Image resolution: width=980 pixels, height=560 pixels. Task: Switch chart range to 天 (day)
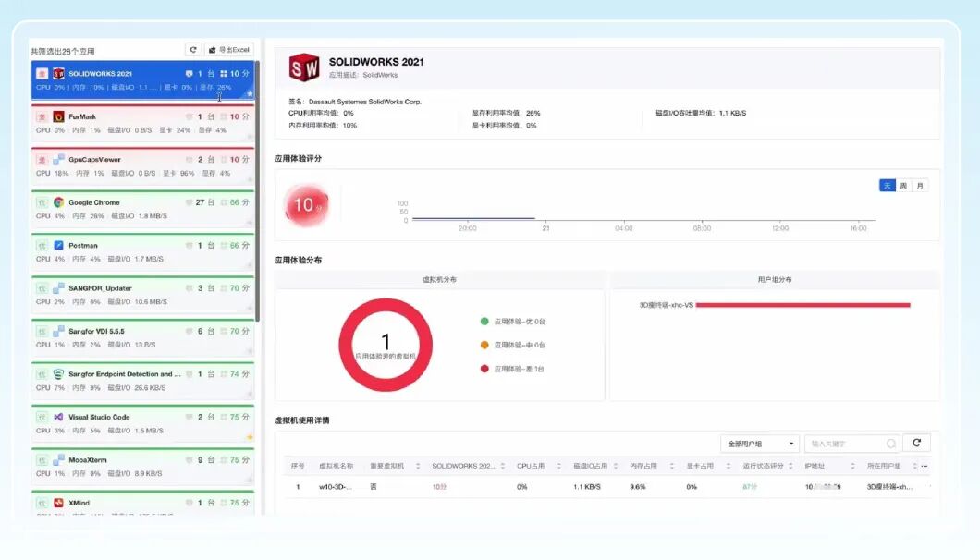pyautogui.click(x=887, y=186)
